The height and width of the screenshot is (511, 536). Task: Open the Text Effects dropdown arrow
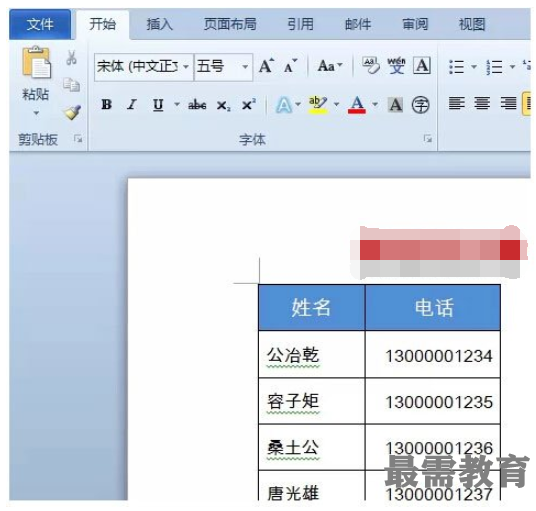tap(298, 104)
